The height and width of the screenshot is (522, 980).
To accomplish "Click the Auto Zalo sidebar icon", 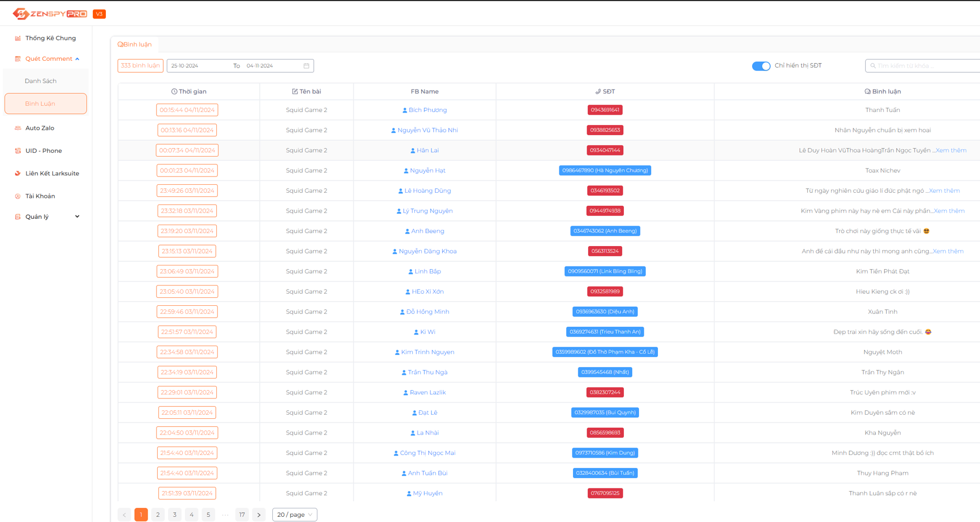I will 18,128.
